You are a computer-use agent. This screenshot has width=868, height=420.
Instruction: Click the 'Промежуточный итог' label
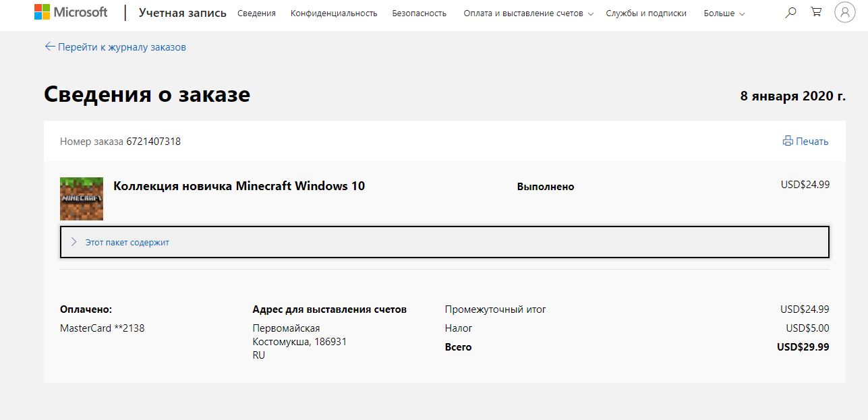point(496,309)
